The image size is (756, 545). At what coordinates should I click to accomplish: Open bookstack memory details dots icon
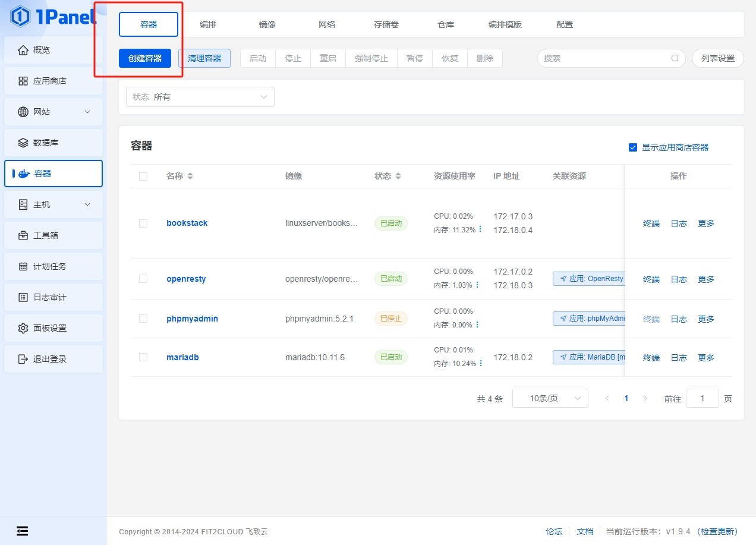(x=480, y=229)
